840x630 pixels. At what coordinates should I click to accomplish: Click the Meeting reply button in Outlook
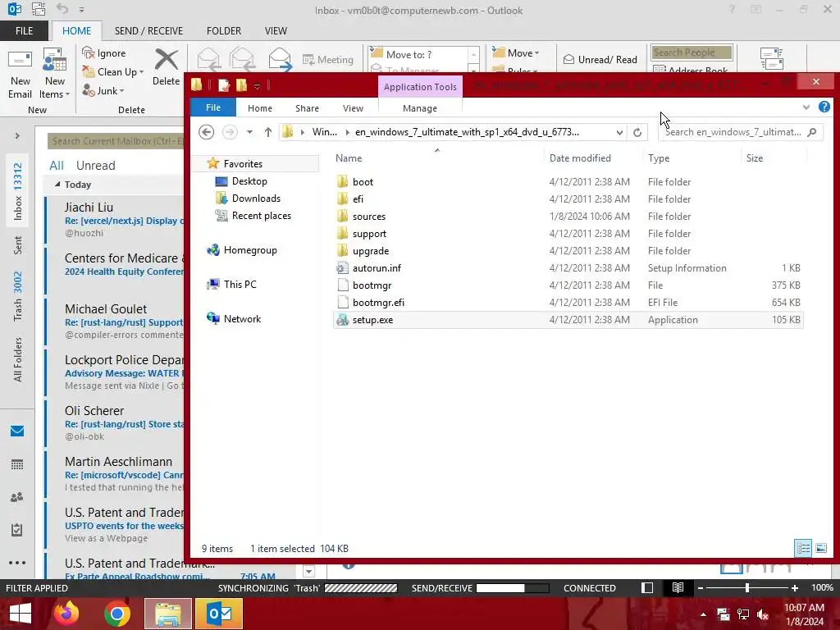pyautogui.click(x=328, y=59)
